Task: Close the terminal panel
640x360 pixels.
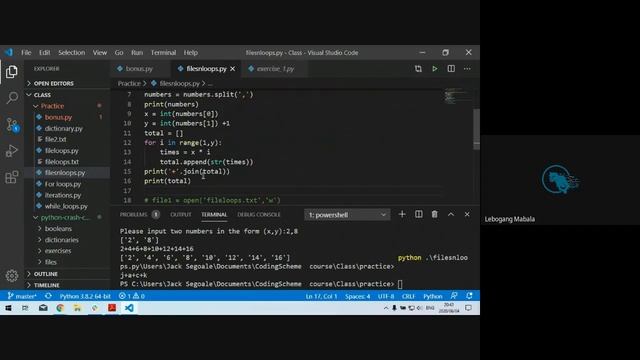Action: [467, 214]
